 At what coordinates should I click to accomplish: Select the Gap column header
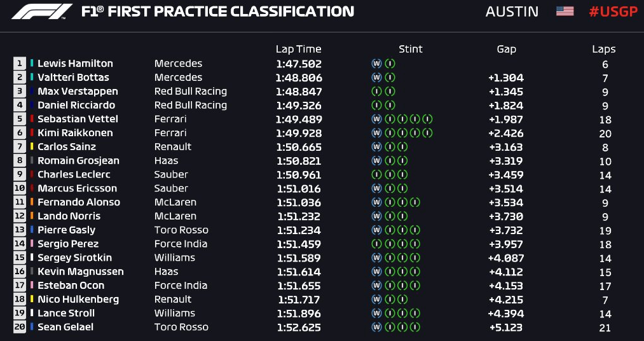tap(506, 49)
